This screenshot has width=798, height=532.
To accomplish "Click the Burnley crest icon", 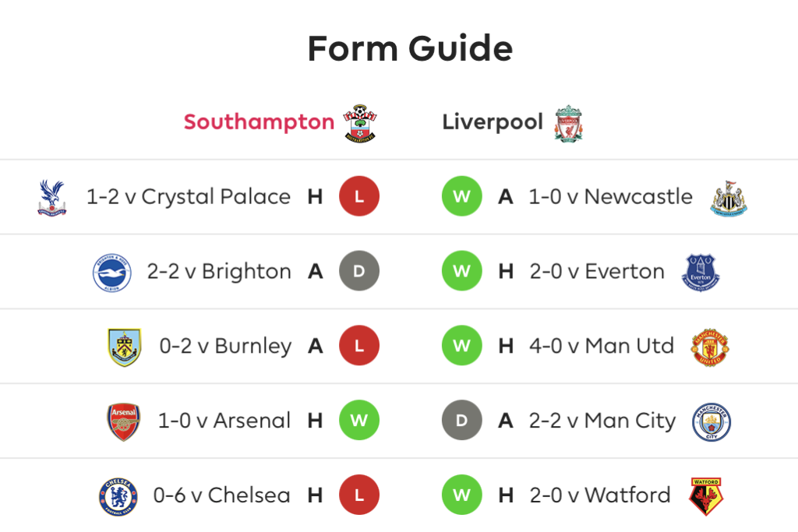I will pos(124,347).
